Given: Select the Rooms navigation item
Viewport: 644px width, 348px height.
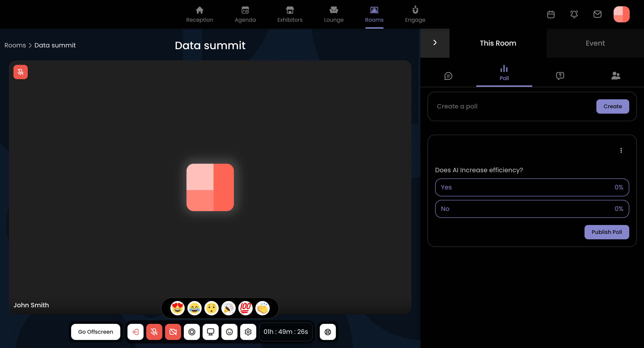Looking at the screenshot, I should (374, 14).
